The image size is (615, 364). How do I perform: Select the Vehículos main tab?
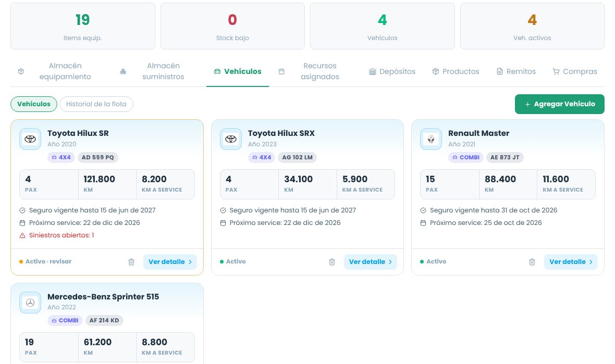click(238, 71)
